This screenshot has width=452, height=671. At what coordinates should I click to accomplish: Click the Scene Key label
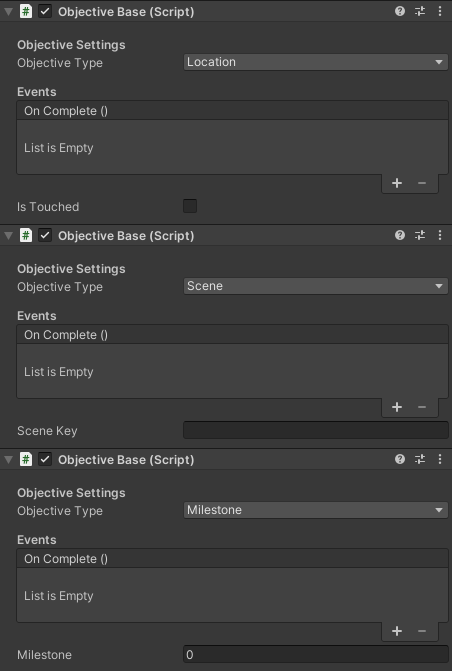47,431
